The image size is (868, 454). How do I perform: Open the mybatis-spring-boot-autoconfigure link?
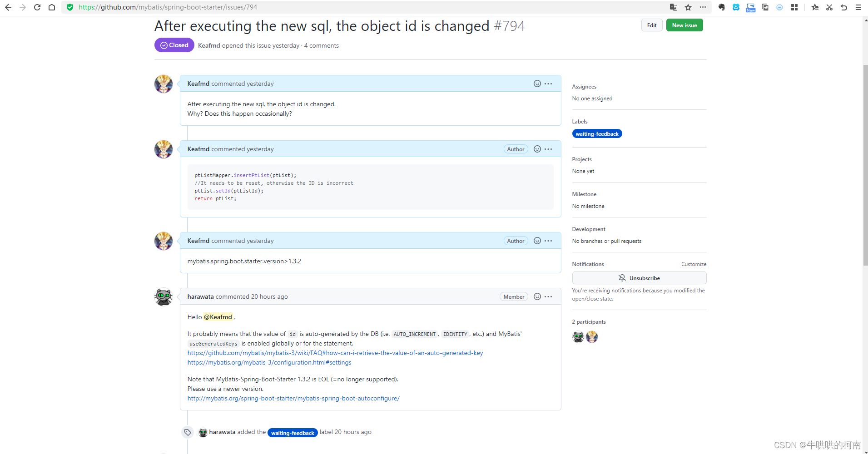pyautogui.click(x=293, y=398)
